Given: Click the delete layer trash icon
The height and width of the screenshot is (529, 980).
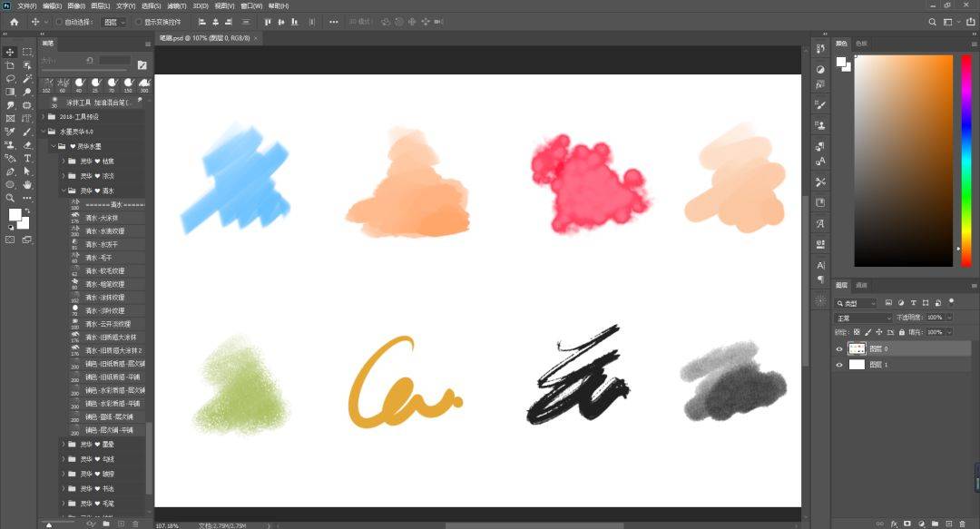Looking at the screenshot, I should (965, 524).
